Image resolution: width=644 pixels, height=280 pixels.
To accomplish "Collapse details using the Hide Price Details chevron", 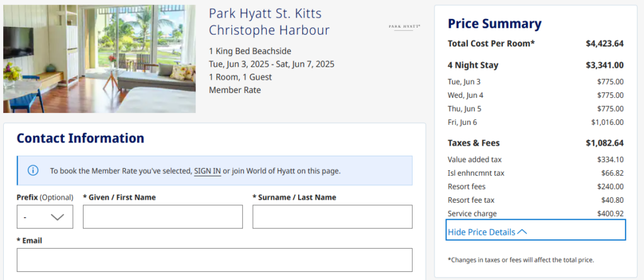I will pyautogui.click(x=522, y=232).
